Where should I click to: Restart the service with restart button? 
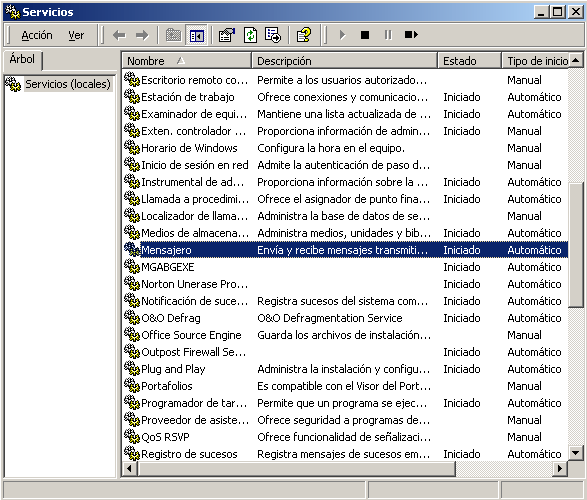click(x=411, y=35)
